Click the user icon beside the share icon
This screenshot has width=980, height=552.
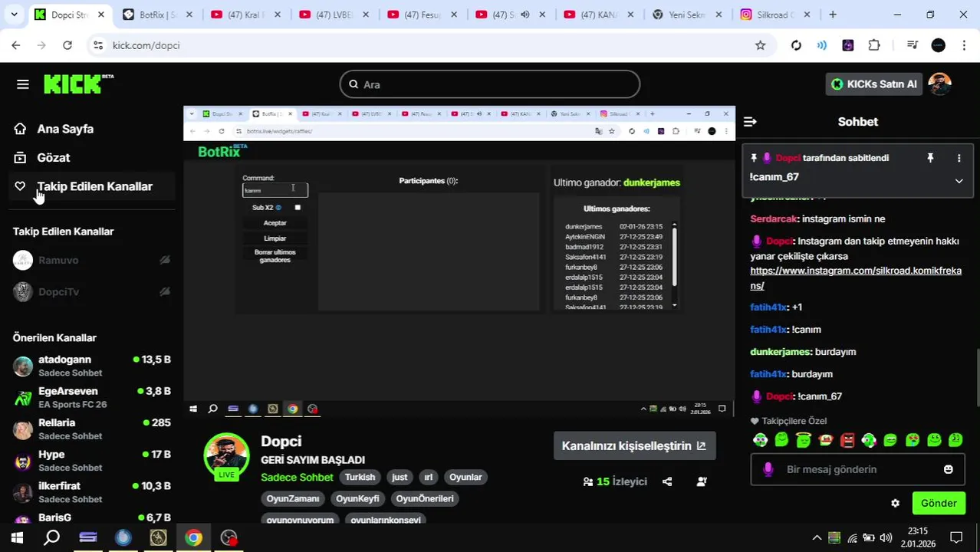point(702,481)
